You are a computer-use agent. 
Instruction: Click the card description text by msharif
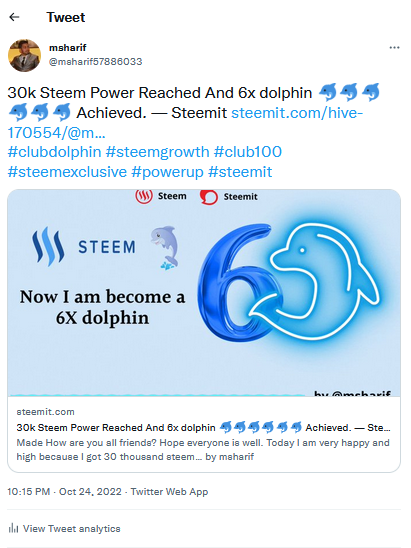click(x=203, y=450)
